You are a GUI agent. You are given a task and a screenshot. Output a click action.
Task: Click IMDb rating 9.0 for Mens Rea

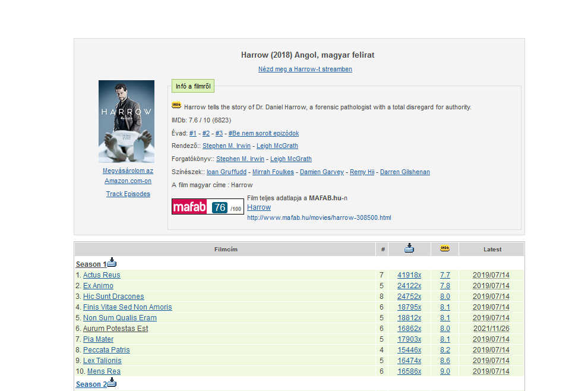tap(445, 371)
